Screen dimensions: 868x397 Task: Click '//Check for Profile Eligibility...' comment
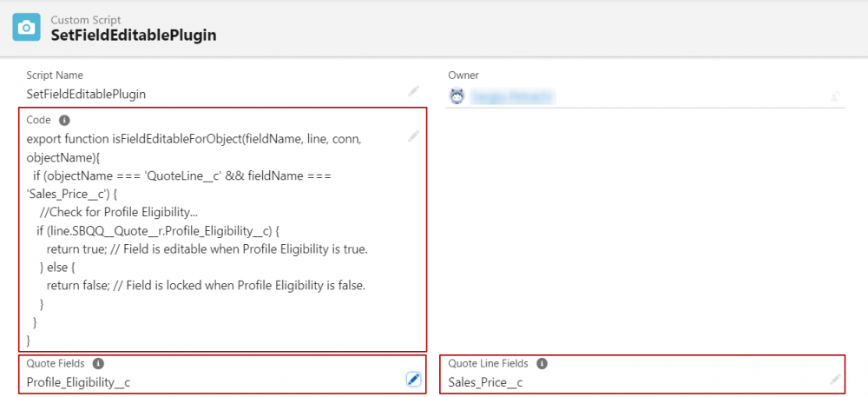tap(119, 213)
